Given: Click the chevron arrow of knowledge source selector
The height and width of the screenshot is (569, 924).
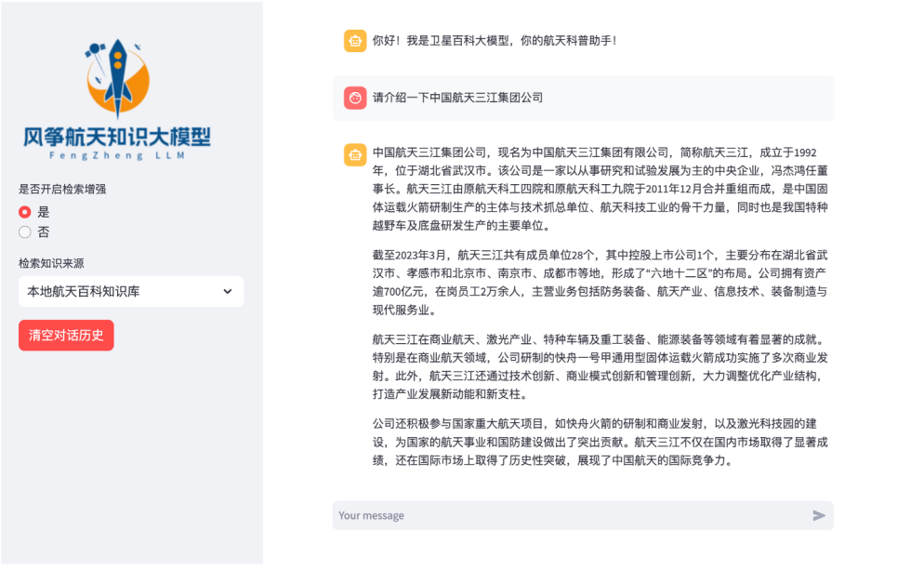Looking at the screenshot, I should (x=228, y=292).
